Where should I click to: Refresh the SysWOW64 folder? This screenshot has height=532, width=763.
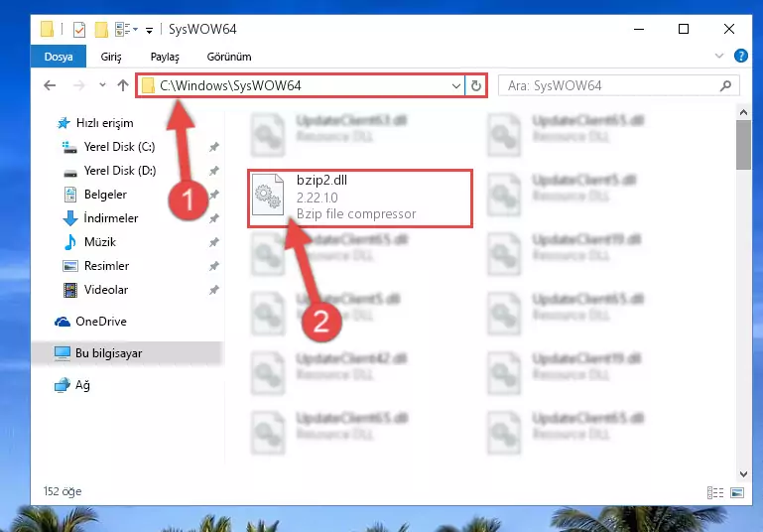(476, 86)
